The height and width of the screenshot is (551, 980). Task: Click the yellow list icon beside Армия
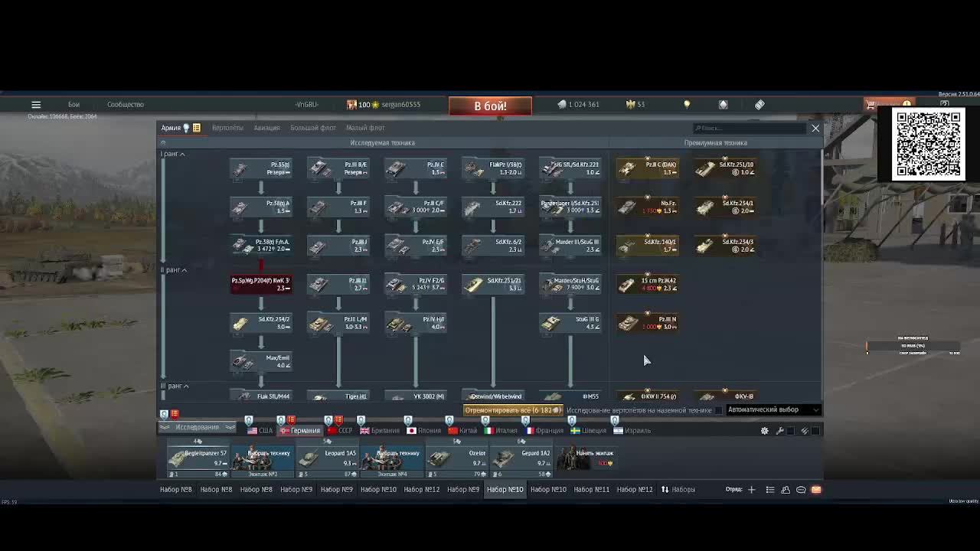tap(196, 128)
